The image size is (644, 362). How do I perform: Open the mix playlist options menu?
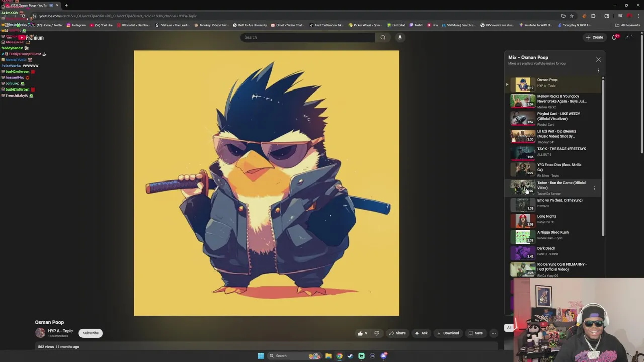coord(598,71)
